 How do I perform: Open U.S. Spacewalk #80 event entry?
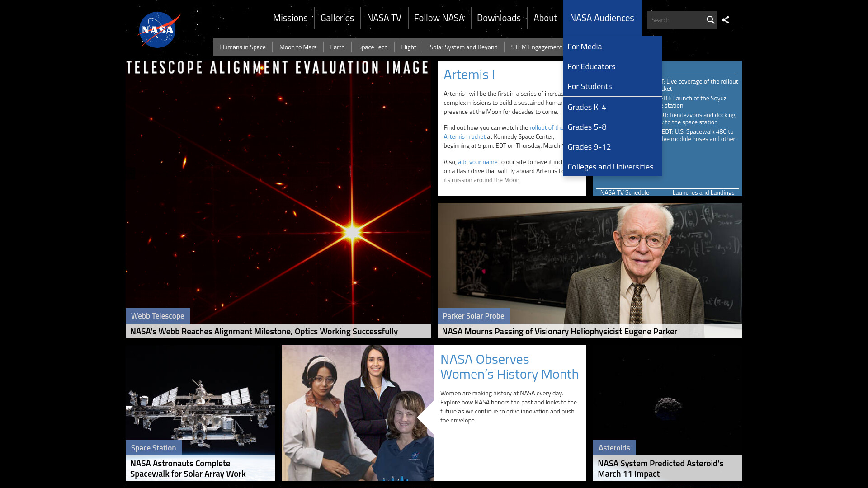[x=698, y=135]
